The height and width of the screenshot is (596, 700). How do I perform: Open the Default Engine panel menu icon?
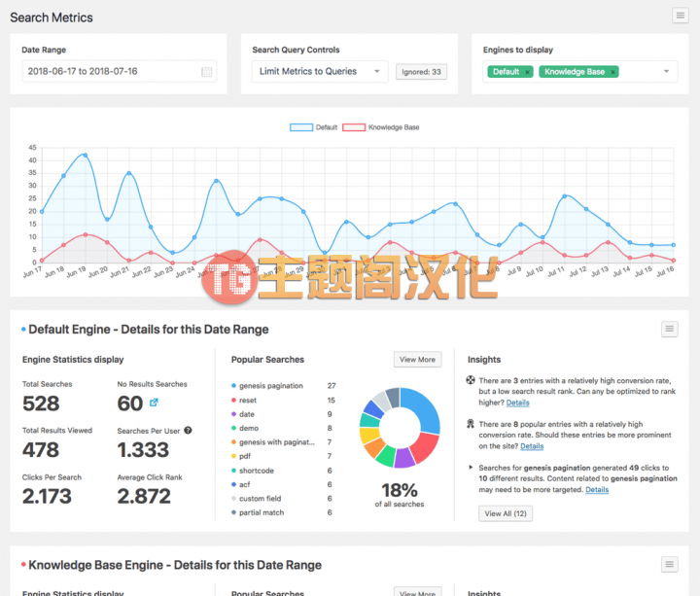[x=669, y=329]
